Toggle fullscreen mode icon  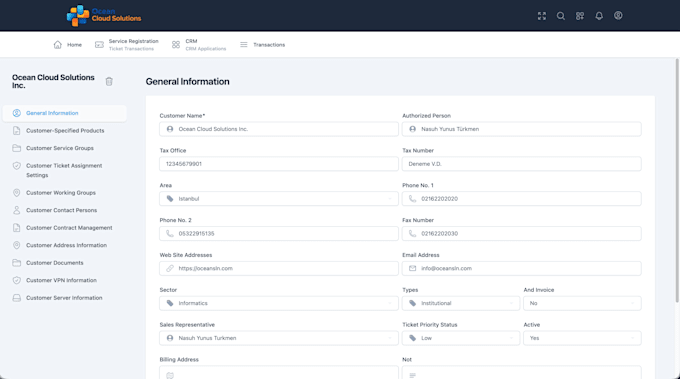pyautogui.click(x=542, y=16)
